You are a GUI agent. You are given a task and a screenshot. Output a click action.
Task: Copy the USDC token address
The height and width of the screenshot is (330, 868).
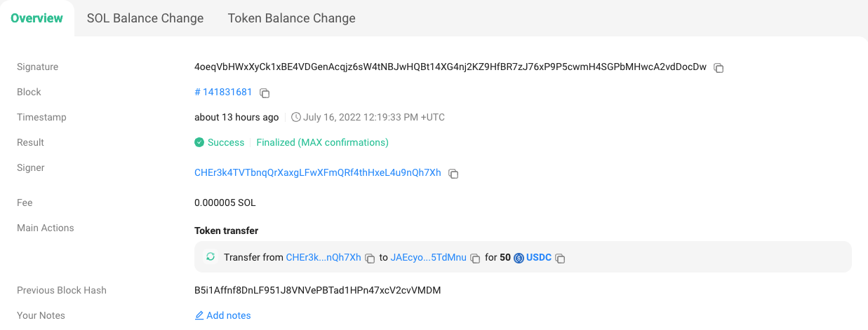(x=560, y=258)
